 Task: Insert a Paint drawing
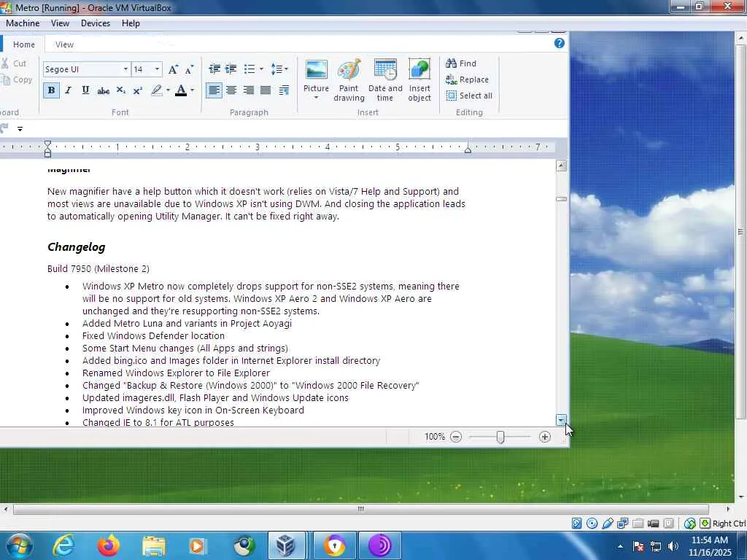pyautogui.click(x=349, y=80)
